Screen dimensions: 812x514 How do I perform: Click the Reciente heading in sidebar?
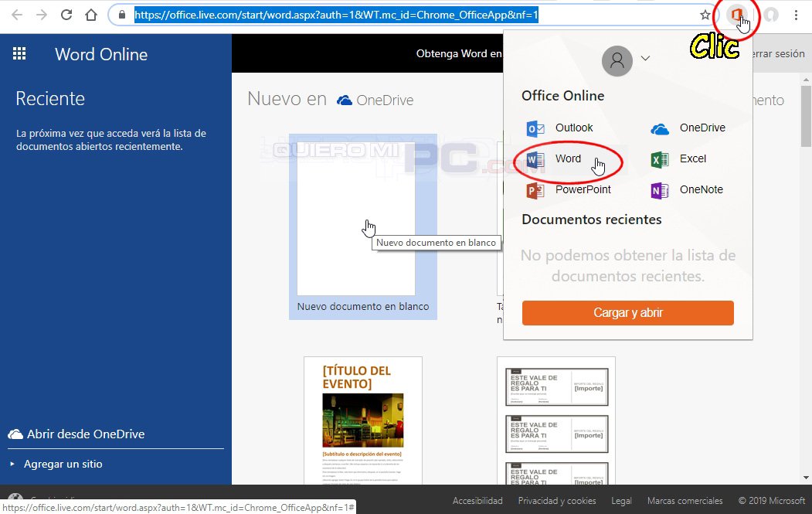tap(50, 98)
